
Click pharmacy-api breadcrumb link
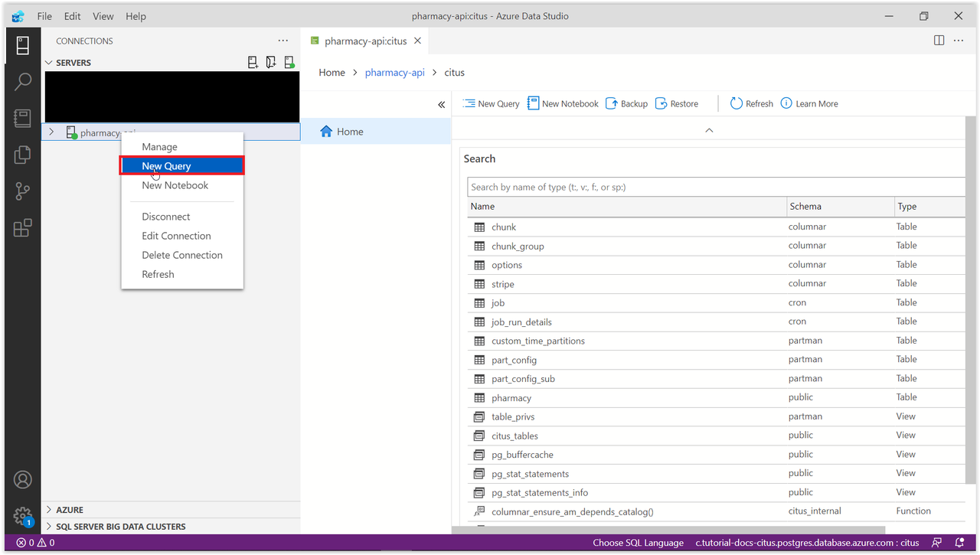click(395, 73)
